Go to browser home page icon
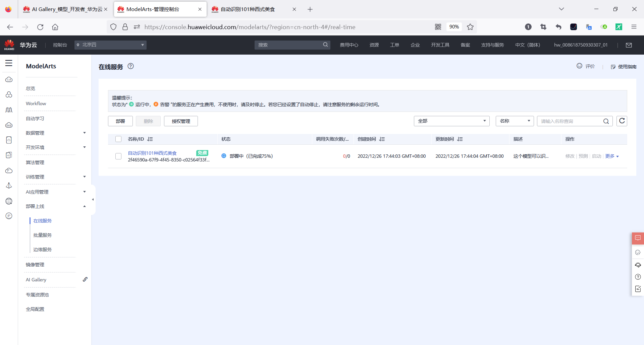Viewport: 644px width, 345px height. (55, 27)
